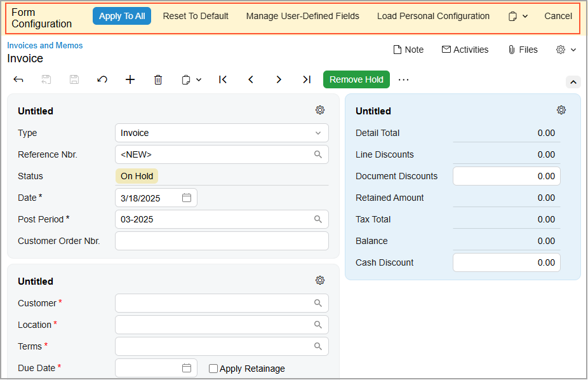
Task: Navigate to the previous record
Action: click(x=251, y=79)
